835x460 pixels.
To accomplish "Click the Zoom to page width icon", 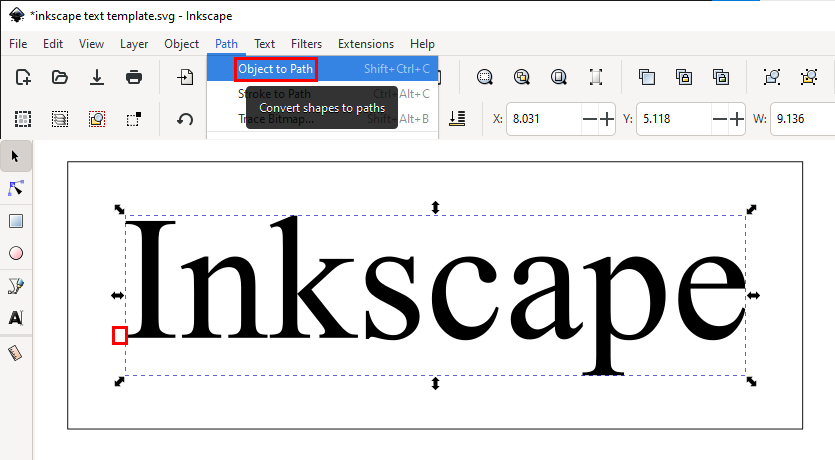I will 596,77.
